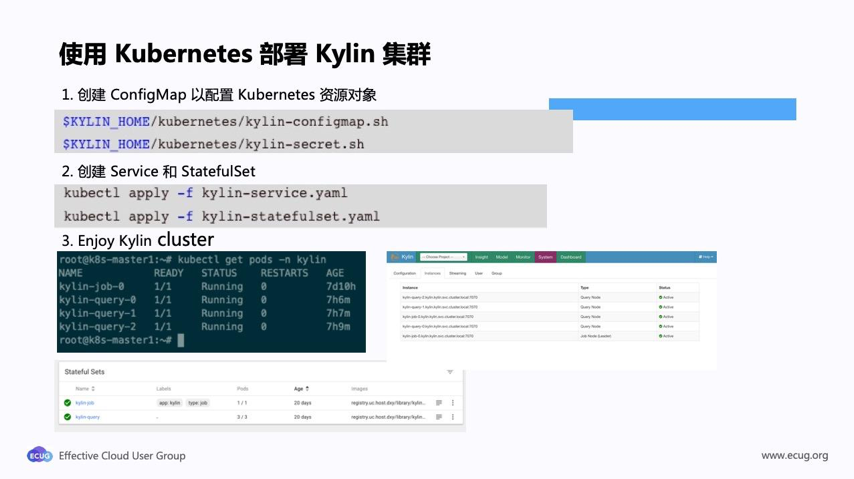Viewport: 854px width, 479px height.
Task: Open logs icon for kylin-job row
Action: click(x=439, y=403)
